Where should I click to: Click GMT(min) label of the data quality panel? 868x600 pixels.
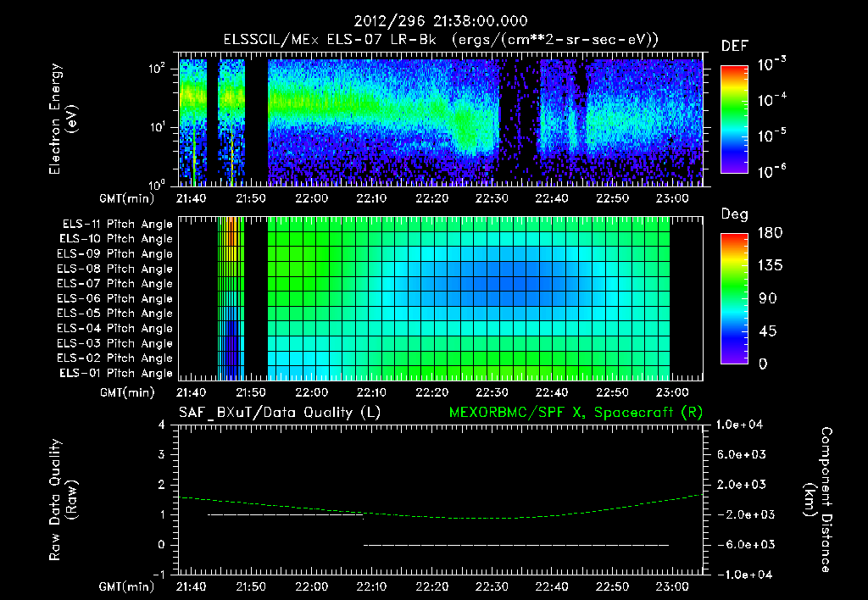click(x=127, y=586)
